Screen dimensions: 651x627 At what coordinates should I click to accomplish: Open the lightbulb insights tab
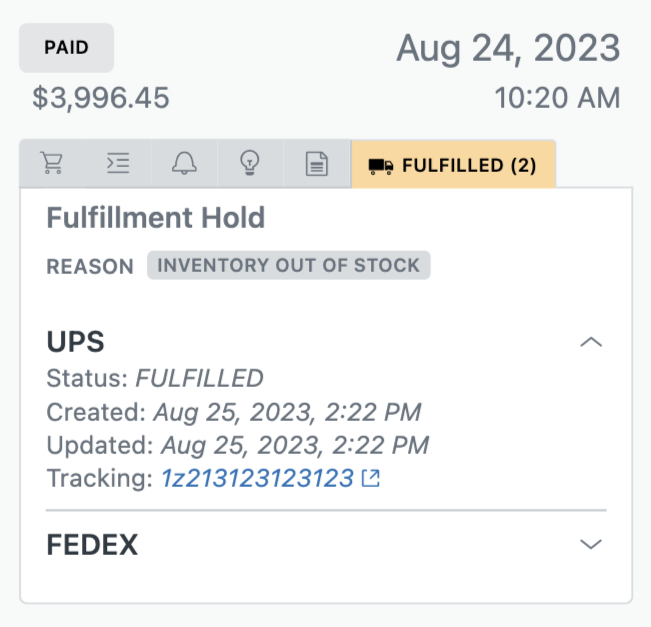[x=250, y=164]
